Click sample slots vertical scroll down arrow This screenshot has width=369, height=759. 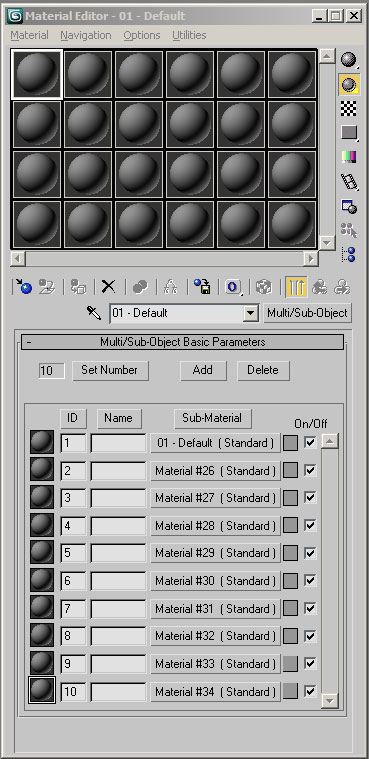pyautogui.click(x=327, y=242)
